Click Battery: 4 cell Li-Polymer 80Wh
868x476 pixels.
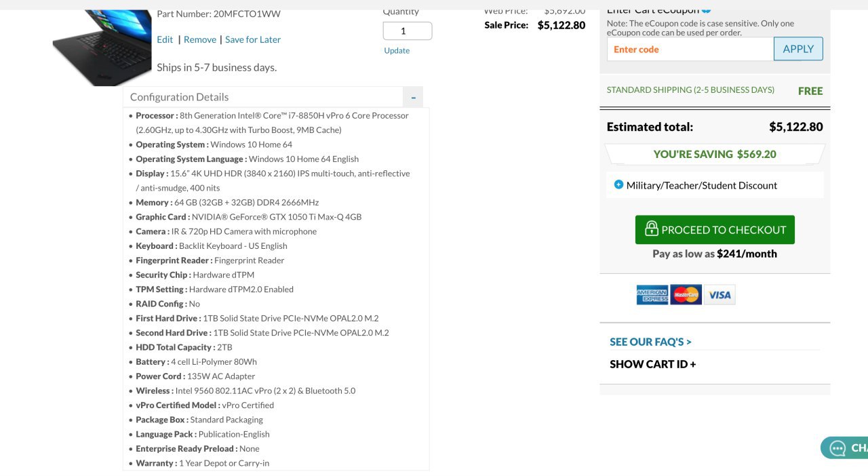coord(196,361)
